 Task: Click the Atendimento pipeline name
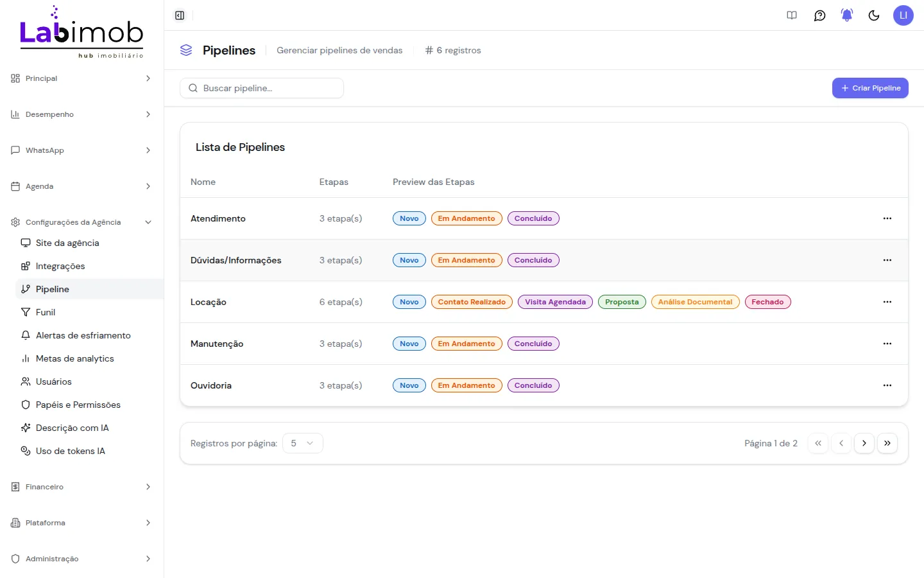218,218
